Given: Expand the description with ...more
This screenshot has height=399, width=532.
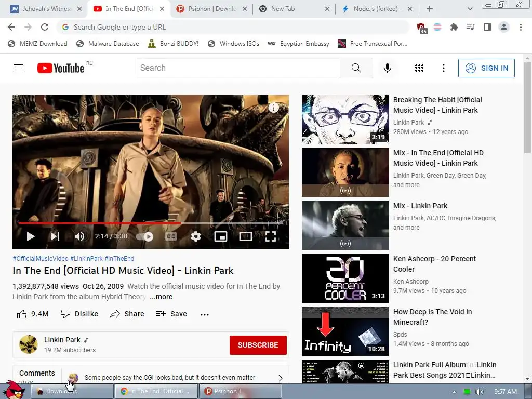Looking at the screenshot, I should tap(162, 297).
